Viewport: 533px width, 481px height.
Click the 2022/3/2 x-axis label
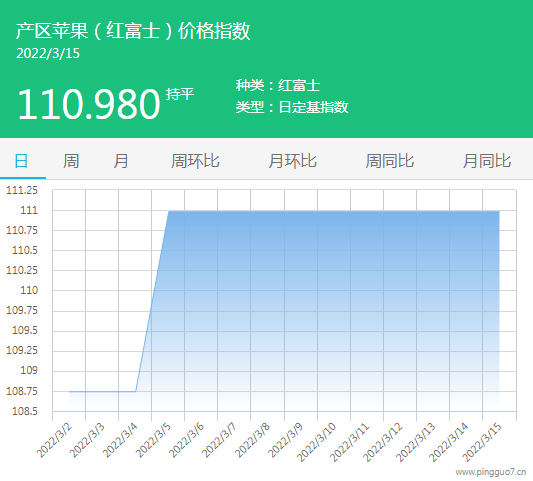(54, 440)
